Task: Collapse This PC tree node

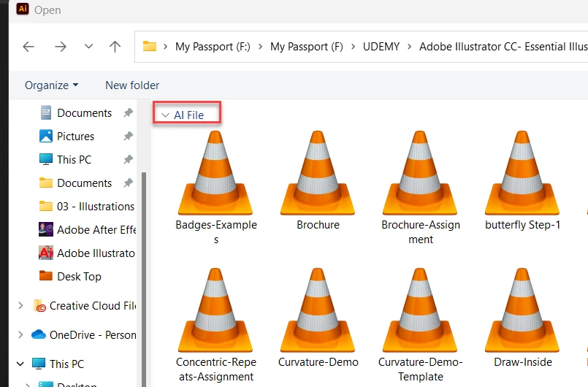Action: coord(20,364)
